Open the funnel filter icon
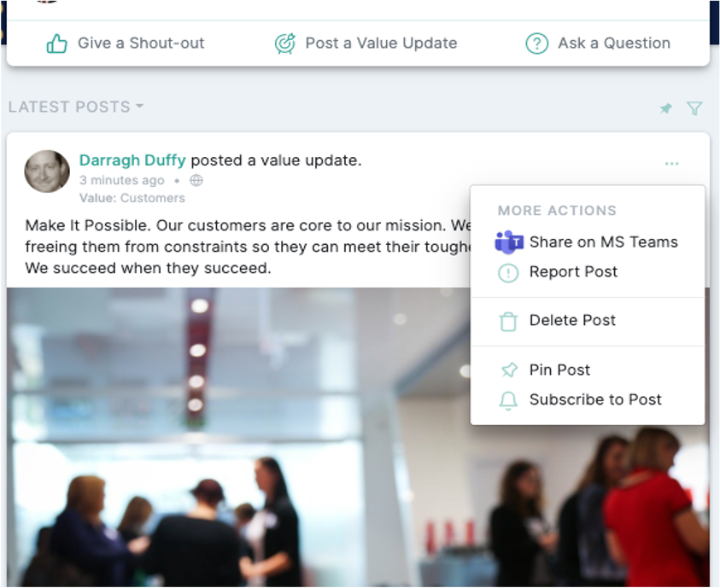720x588 pixels. (694, 108)
